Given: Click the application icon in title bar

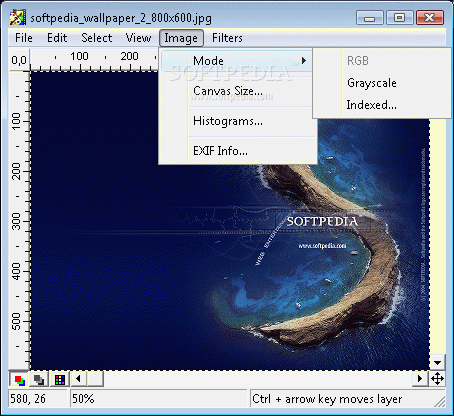Looking at the screenshot, I should tap(17, 17).
